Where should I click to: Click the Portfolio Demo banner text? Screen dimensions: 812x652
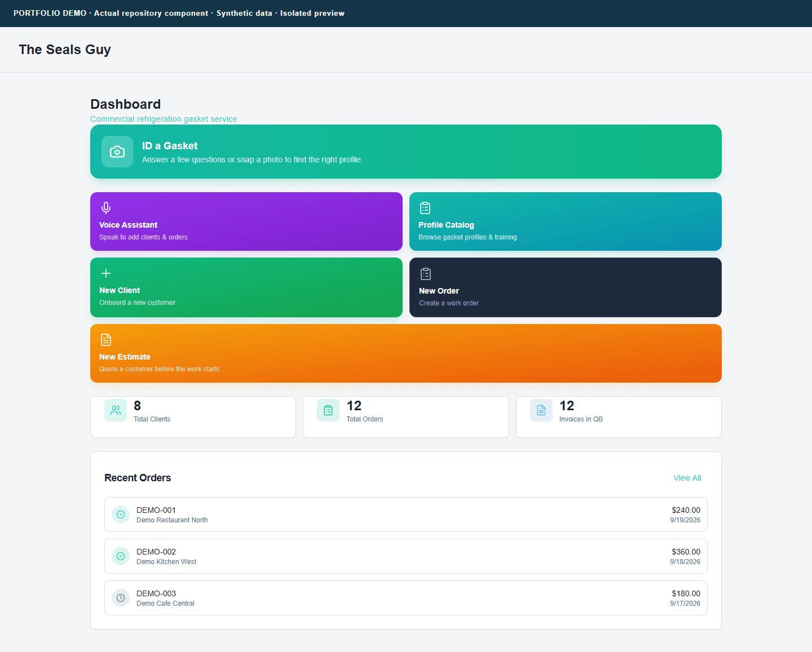179,13
